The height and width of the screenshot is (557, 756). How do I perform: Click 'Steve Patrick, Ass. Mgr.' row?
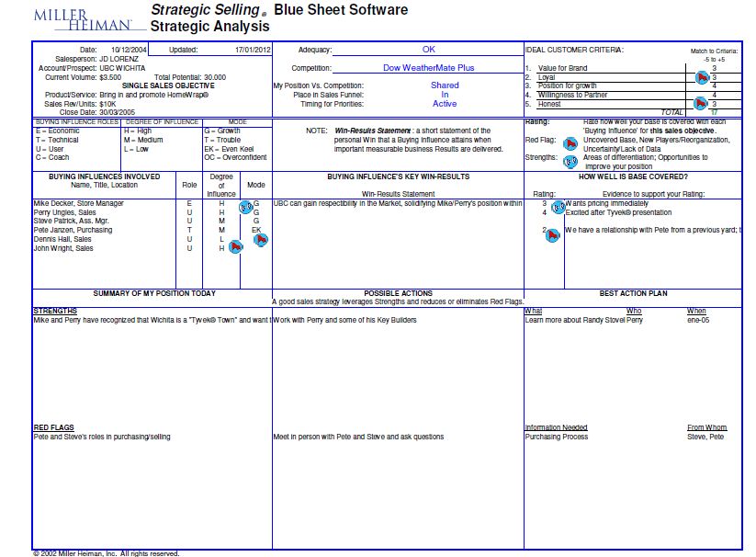click(71, 221)
